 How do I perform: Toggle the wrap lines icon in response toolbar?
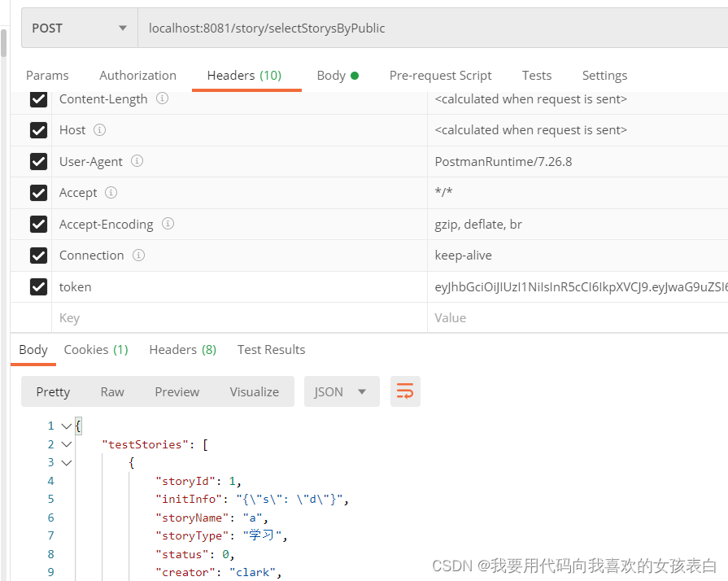pyautogui.click(x=404, y=391)
